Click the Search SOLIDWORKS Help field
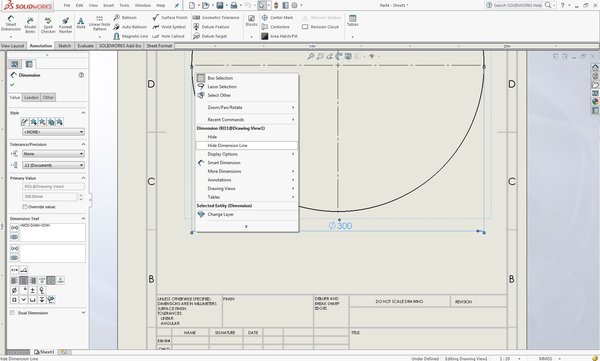The image size is (600, 361). [518, 5]
